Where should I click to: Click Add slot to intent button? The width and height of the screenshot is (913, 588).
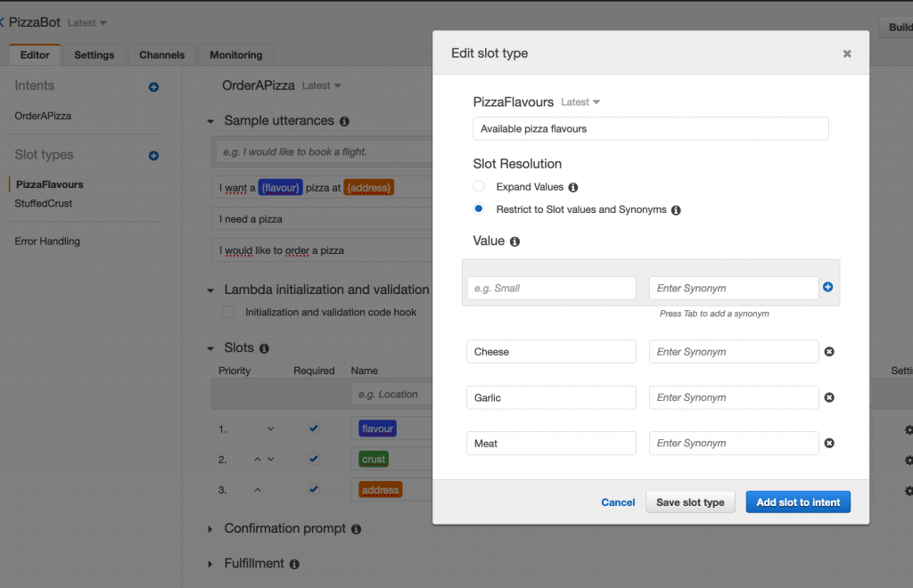pos(798,502)
